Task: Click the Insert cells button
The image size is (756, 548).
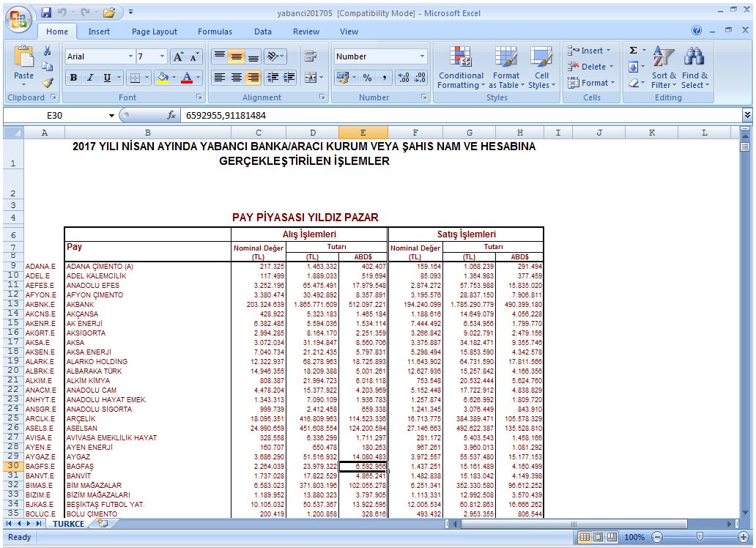Action: 590,51
